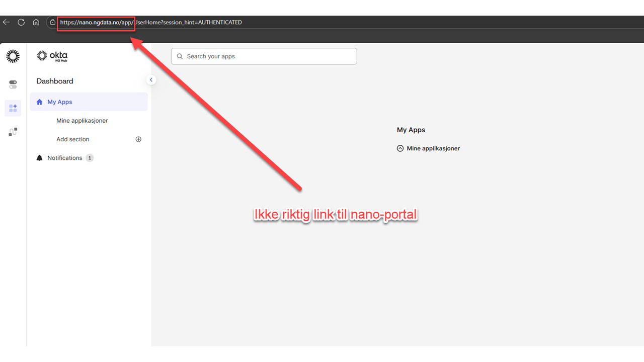Screen dimensions: 644x362
Task: View site information via lock icon
Action: pos(52,22)
